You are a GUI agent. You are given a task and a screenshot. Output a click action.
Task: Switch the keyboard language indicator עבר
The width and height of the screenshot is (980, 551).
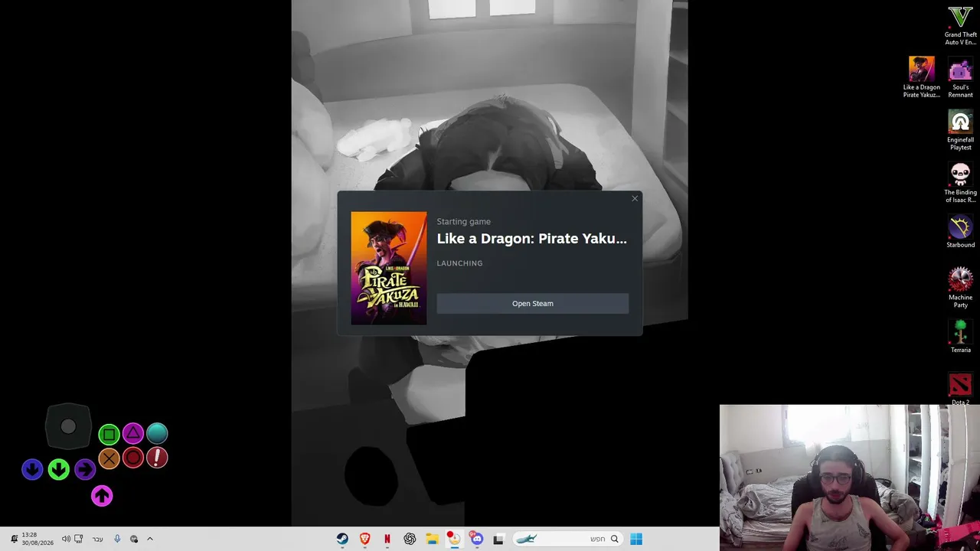tap(97, 539)
